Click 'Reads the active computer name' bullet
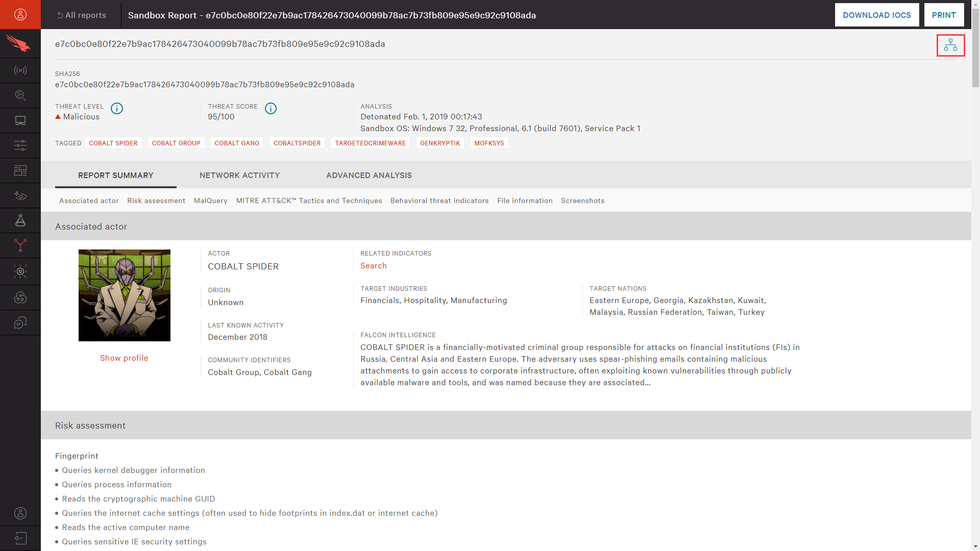The height and width of the screenshot is (551, 980). pyautogui.click(x=126, y=528)
